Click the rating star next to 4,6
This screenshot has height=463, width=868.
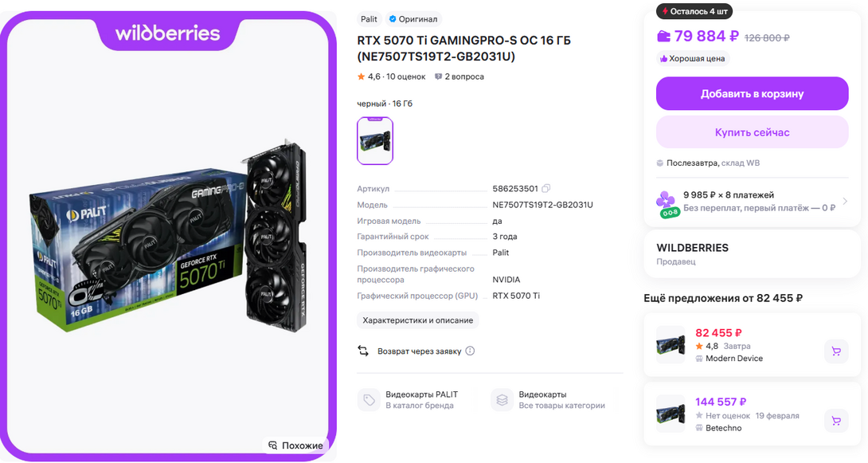(x=361, y=77)
